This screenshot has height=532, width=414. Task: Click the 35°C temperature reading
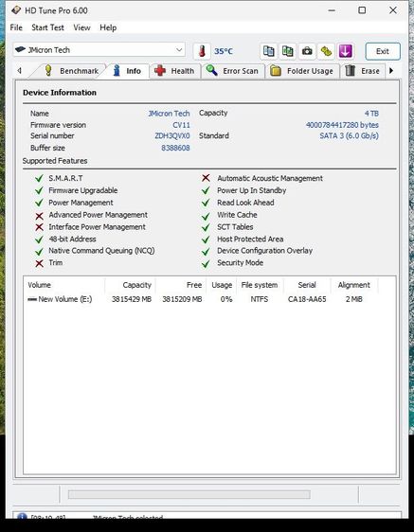pos(224,51)
